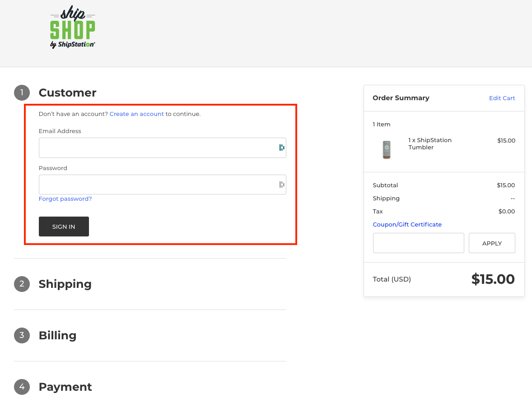Click the icon inside the Password field
Image resolution: width=532 pixels, height=407 pixels.
click(x=282, y=184)
